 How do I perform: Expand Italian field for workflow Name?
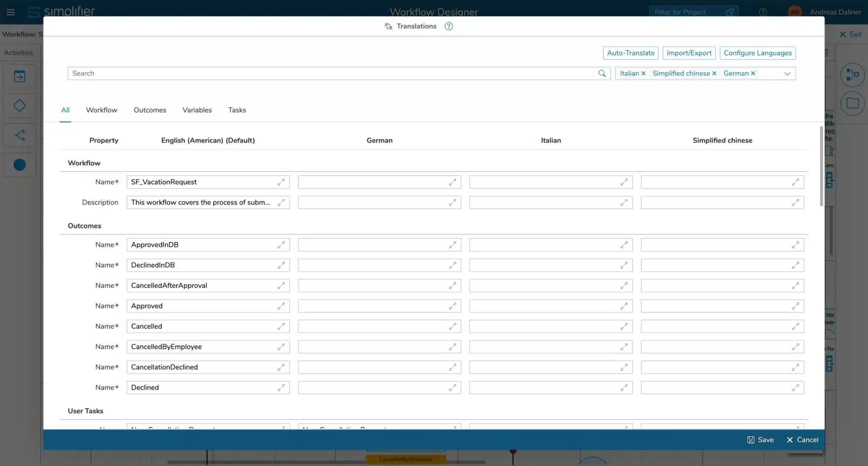click(x=624, y=182)
